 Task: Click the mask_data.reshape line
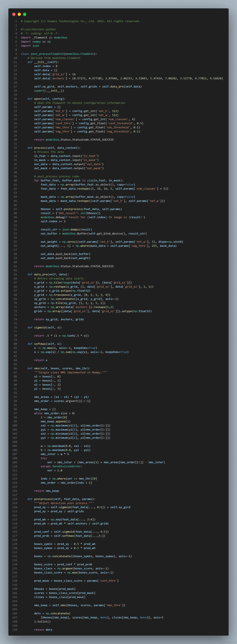tap(103, 201)
